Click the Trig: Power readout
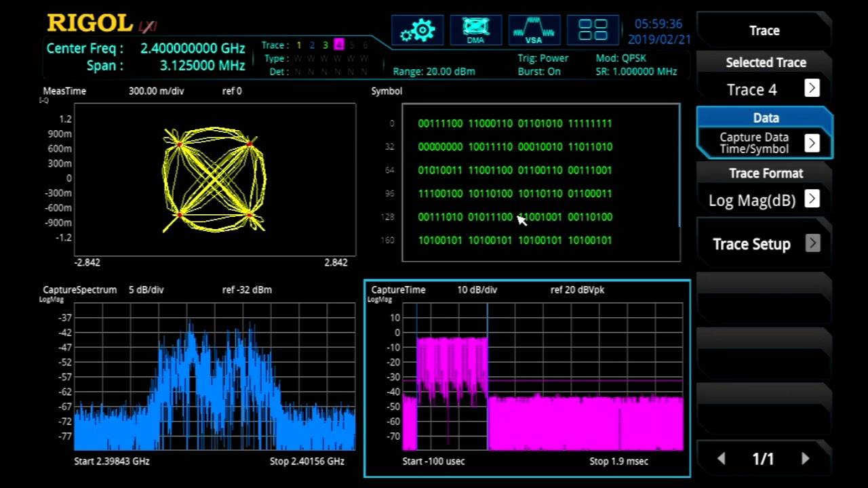 click(x=543, y=58)
